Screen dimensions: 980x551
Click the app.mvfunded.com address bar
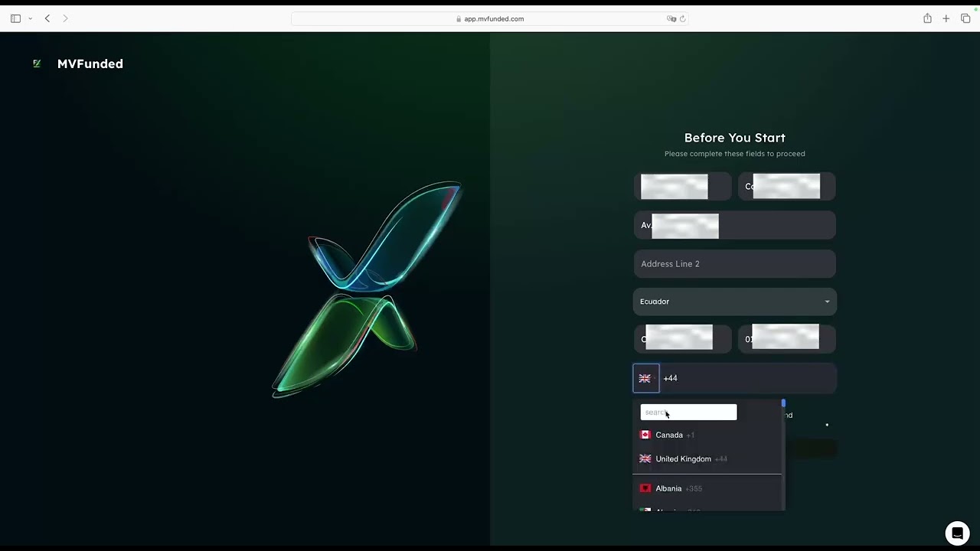coord(490,18)
